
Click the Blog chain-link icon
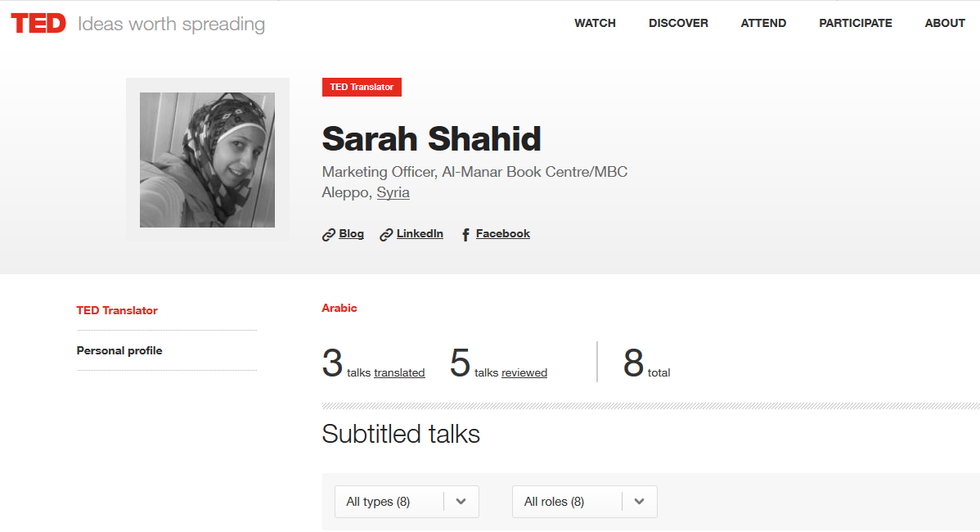point(329,235)
